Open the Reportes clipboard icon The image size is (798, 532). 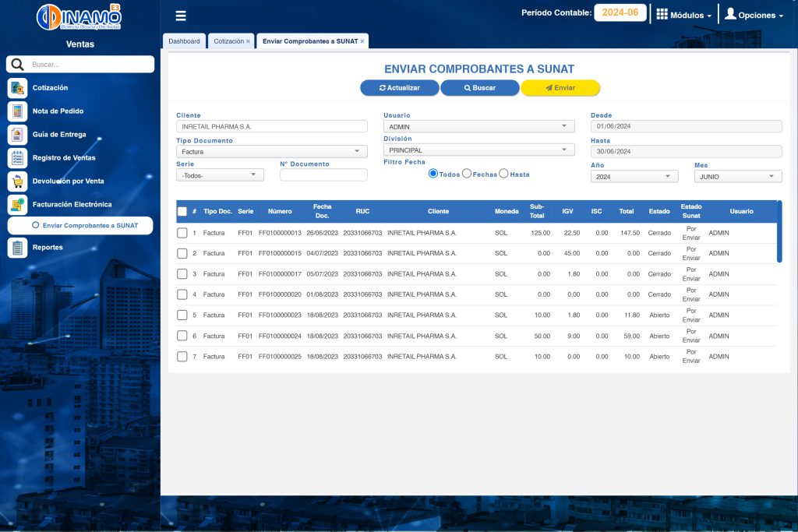[x=17, y=248]
